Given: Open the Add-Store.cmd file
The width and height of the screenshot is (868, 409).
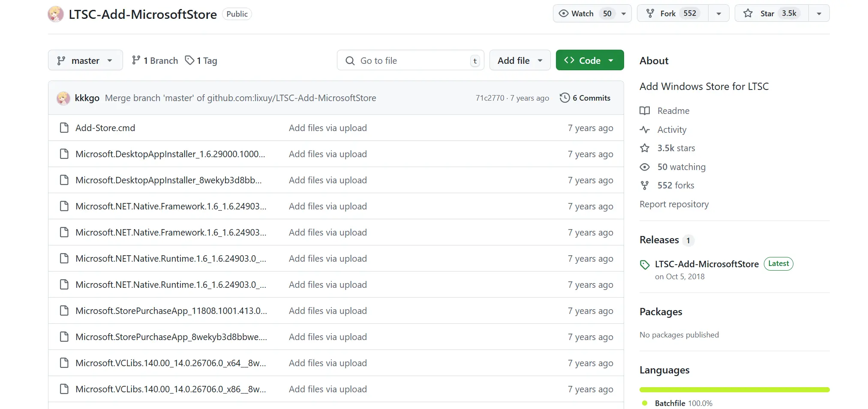Looking at the screenshot, I should click(x=105, y=128).
